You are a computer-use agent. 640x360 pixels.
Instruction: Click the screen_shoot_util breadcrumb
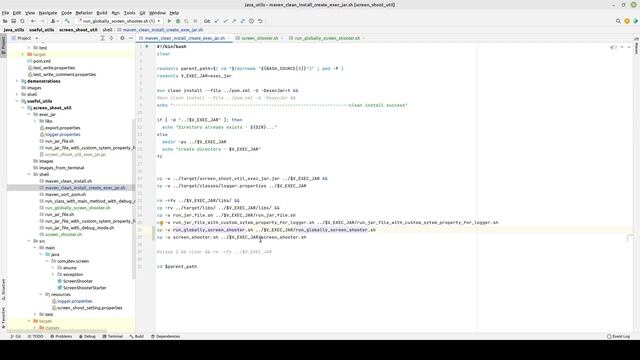[78, 30]
